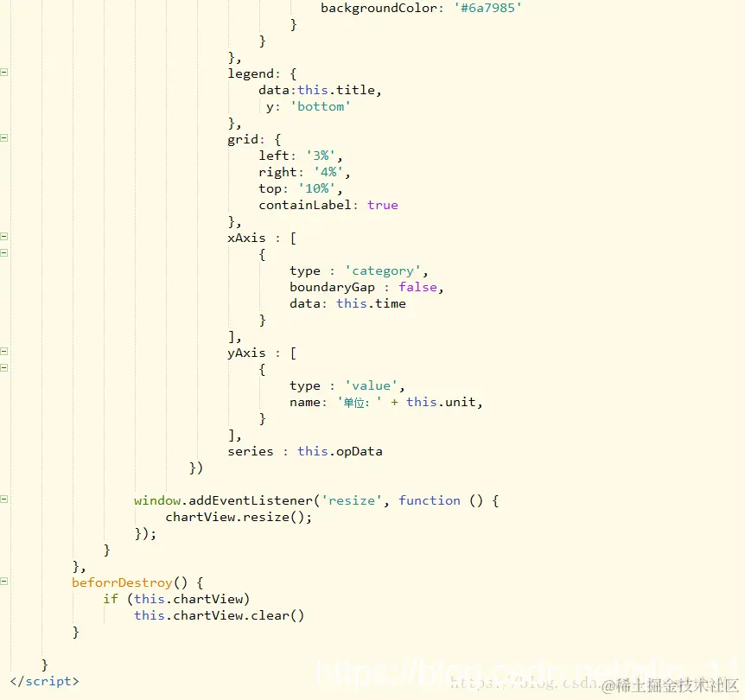Screen dimensions: 745x700
Task: Click the right: '4%' line
Action: click(x=304, y=172)
